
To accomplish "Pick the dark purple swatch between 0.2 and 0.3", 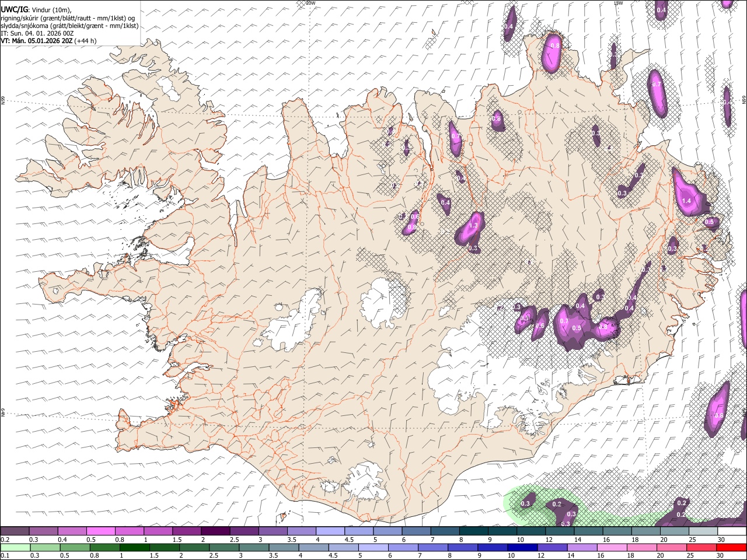I will click(x=15, y=531).
